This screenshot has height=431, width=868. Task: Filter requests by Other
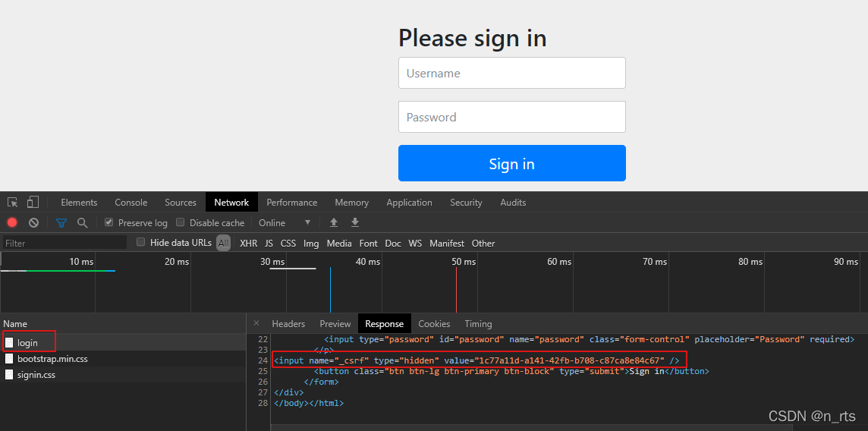[483, 244]
